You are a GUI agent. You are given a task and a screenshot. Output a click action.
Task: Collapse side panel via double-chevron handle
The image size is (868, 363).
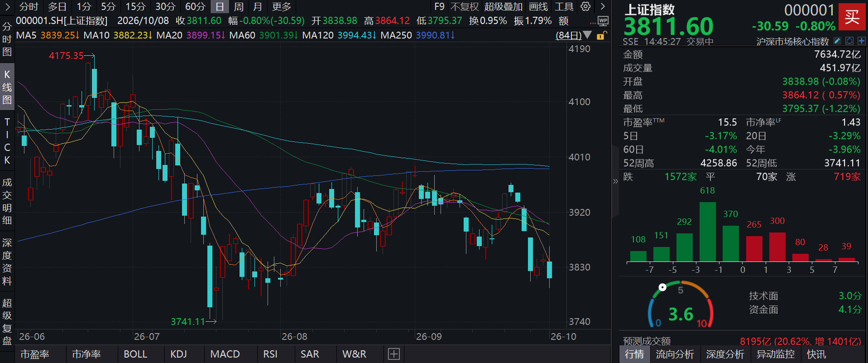[x=615, y=181]
